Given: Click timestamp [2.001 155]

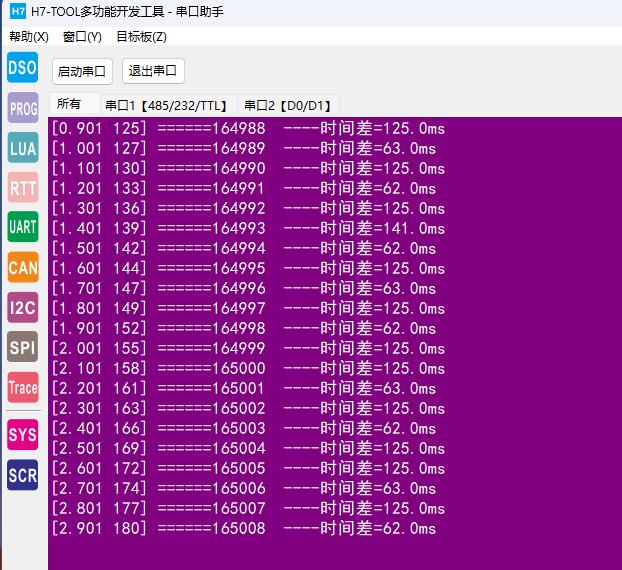Looking at the screenshot, I should click(99, 348).
